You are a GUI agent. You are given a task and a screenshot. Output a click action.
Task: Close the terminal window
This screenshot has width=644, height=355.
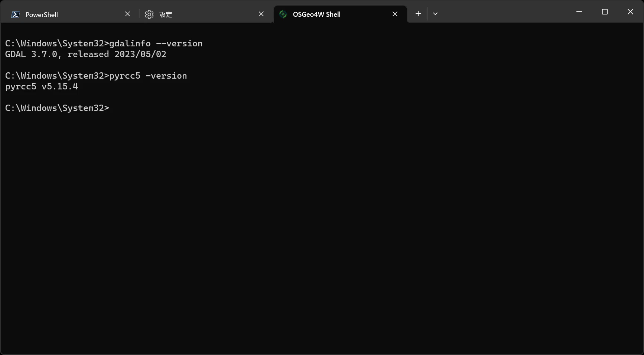click(630, 12)
